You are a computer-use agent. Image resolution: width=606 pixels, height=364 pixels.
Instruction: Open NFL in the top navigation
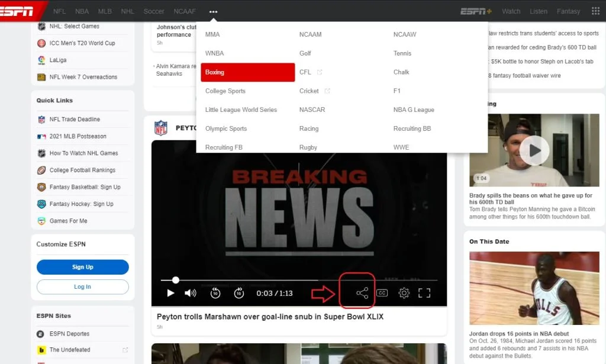click(x=59, y=11)
